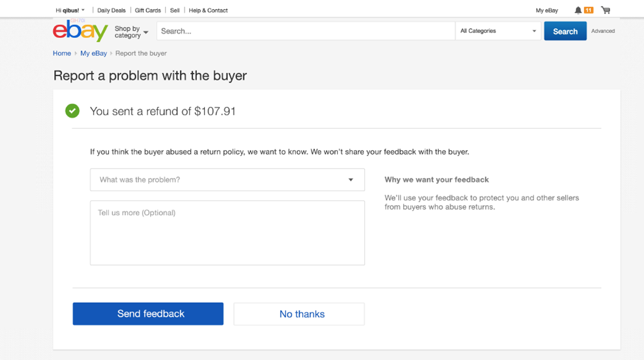Click the My eBay breadcrumb link
This screenshot has width=644, height=360.
click(x=93, y=53)
